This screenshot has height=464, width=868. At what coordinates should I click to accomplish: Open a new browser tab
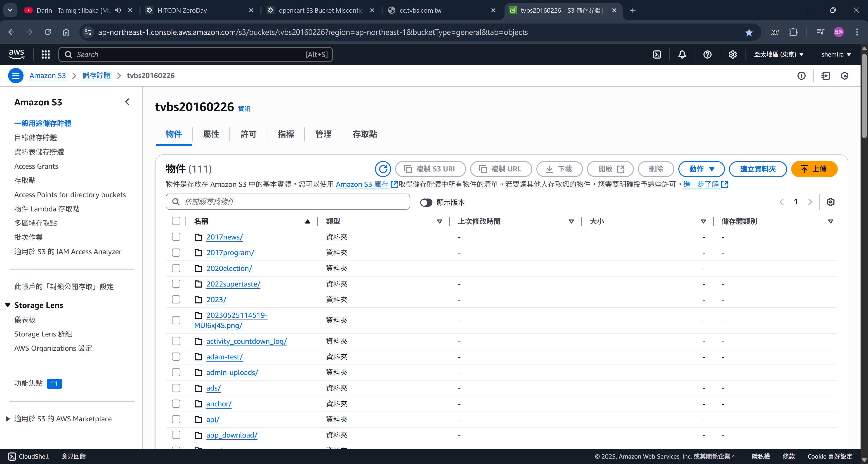[x=632, y=10]
